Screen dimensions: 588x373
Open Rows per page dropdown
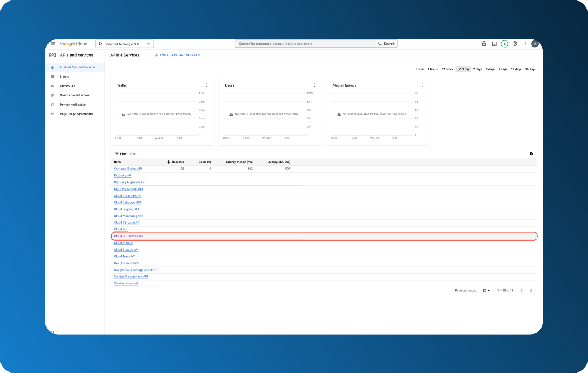(486, 291)
